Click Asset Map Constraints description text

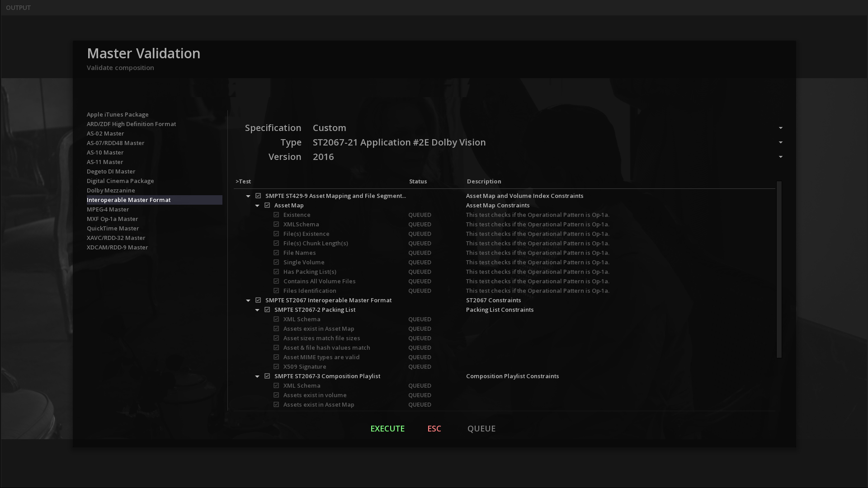click(498, 205)
